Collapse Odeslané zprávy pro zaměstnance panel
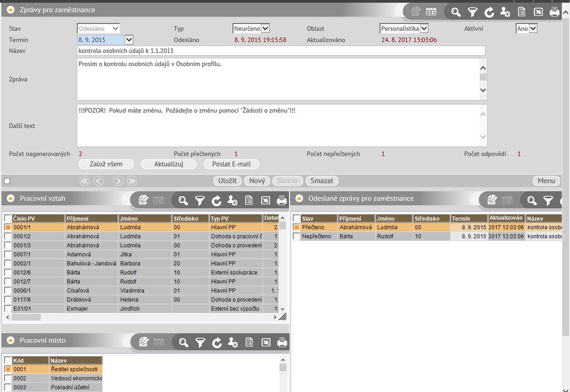Viewport: 570px width, 392px height. [299, 198]
